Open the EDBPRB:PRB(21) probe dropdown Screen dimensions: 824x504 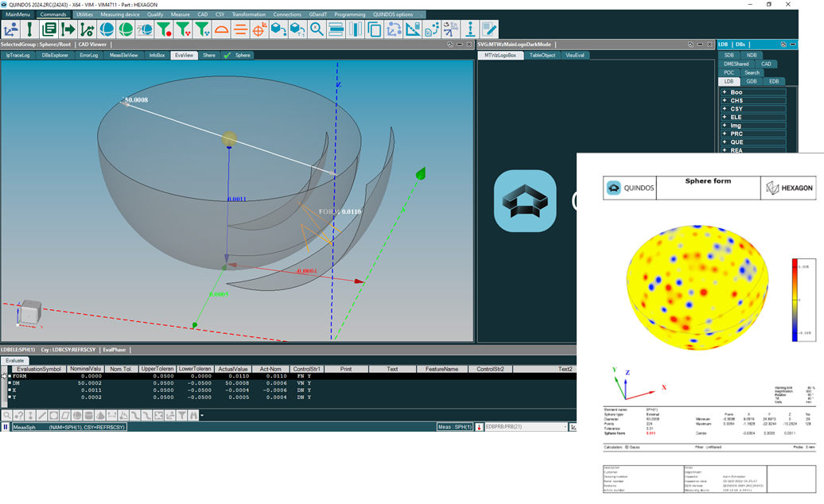point(565,428)
